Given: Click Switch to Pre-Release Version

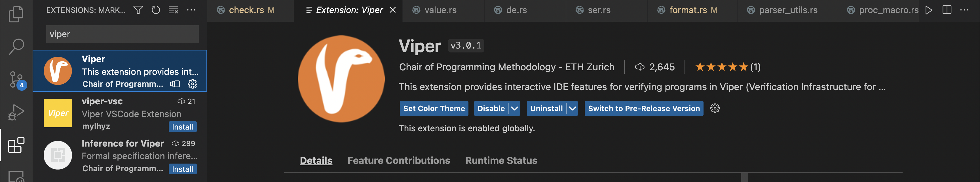Looking at the screenshot, I should (x=644, y=108).
